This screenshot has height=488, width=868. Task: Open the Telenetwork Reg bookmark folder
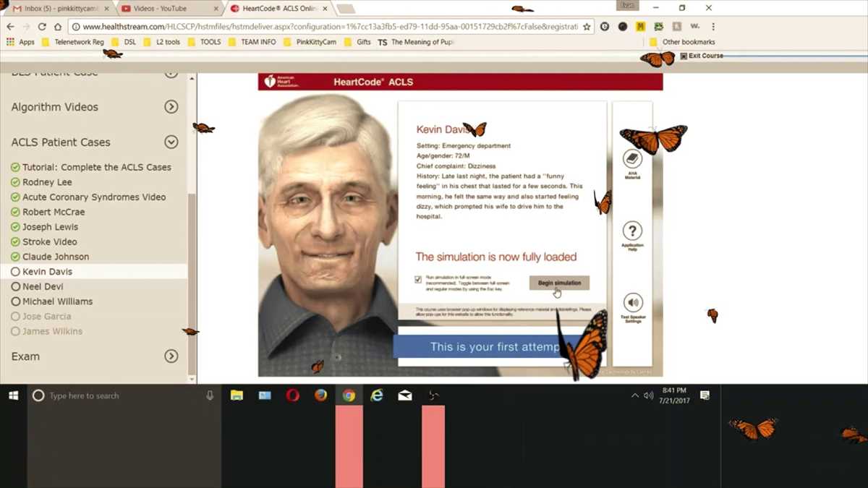point(73,42)
